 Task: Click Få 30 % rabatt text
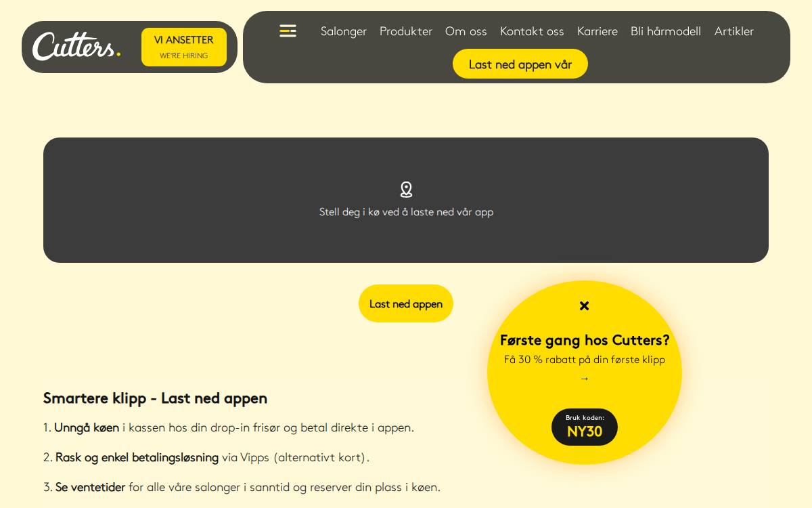click(585, 360)
